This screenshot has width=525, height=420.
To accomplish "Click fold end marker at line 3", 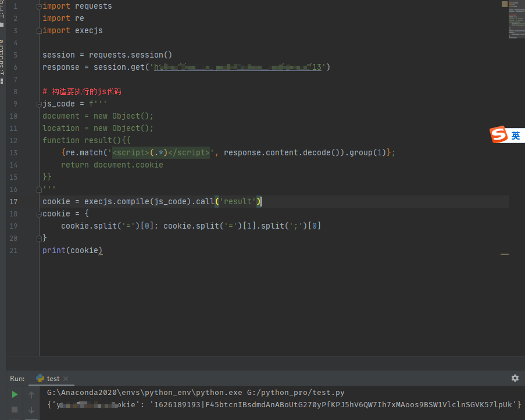I will tap(39, 31).
